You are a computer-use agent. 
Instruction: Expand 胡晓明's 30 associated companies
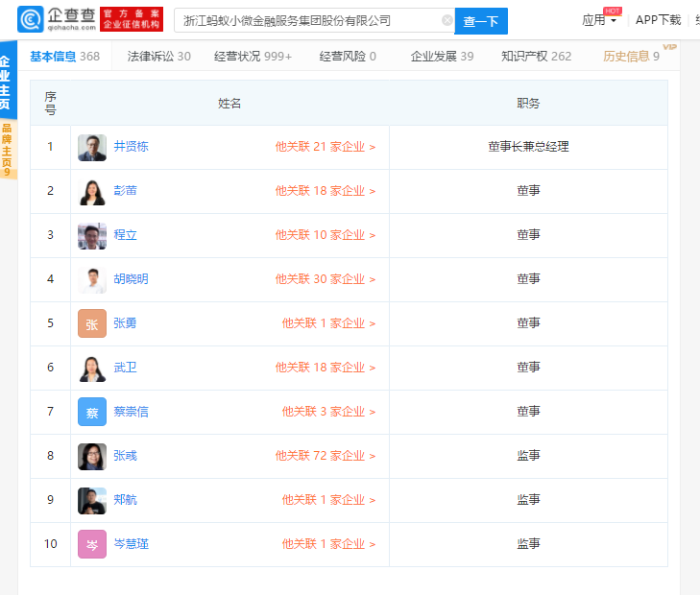(x=325, y=280)
